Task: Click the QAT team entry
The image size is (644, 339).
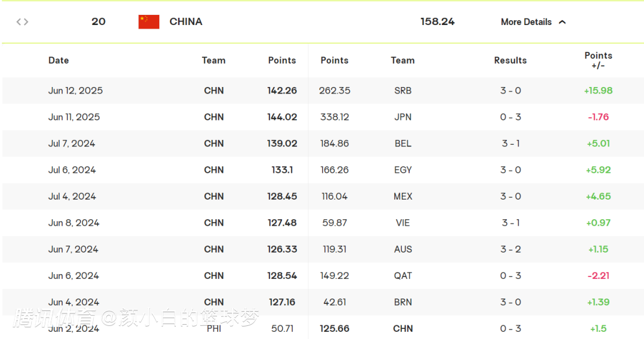Action: coord(402,276)
